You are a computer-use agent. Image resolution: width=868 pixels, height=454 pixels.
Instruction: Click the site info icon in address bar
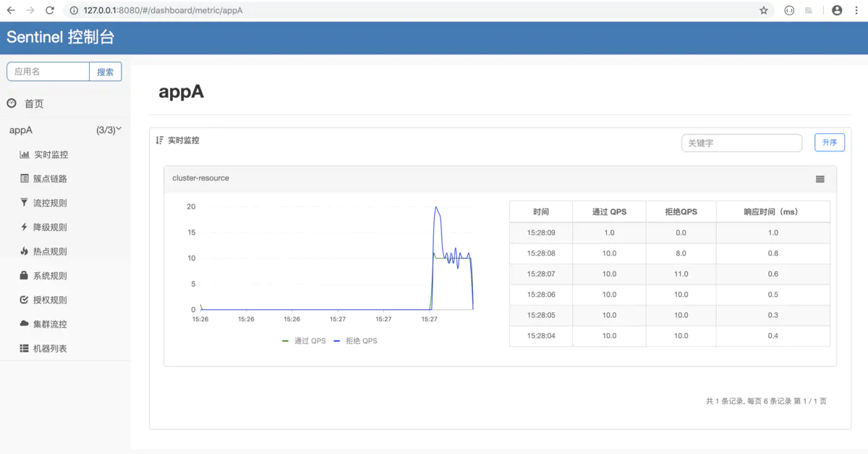74,11
